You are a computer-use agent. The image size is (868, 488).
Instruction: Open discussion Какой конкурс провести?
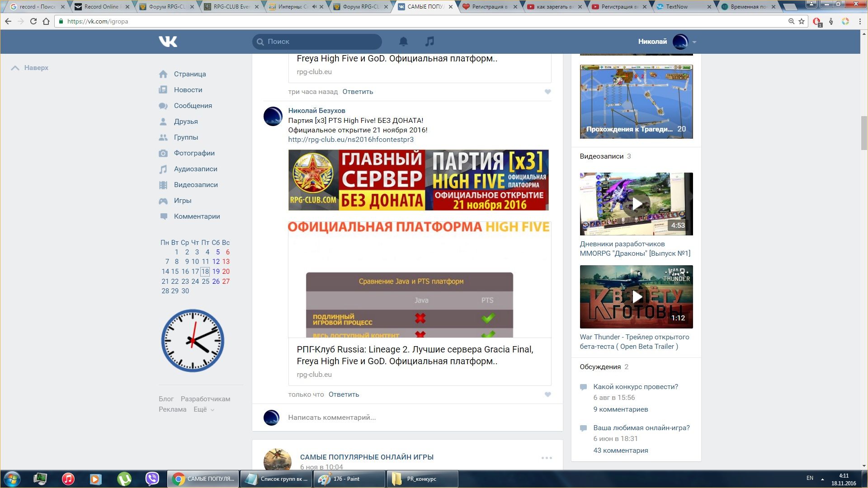pyautogui.click(x=636, y=387)
